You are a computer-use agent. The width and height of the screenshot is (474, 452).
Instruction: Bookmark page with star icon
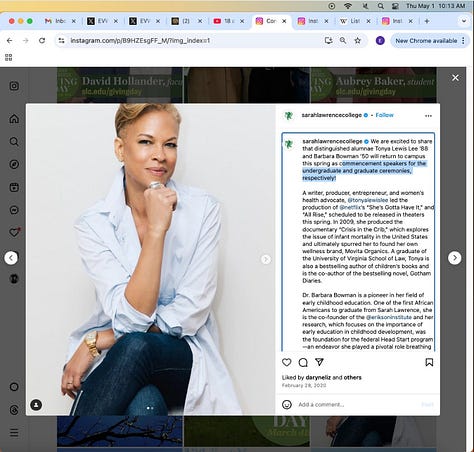click(x=358, y=41)
